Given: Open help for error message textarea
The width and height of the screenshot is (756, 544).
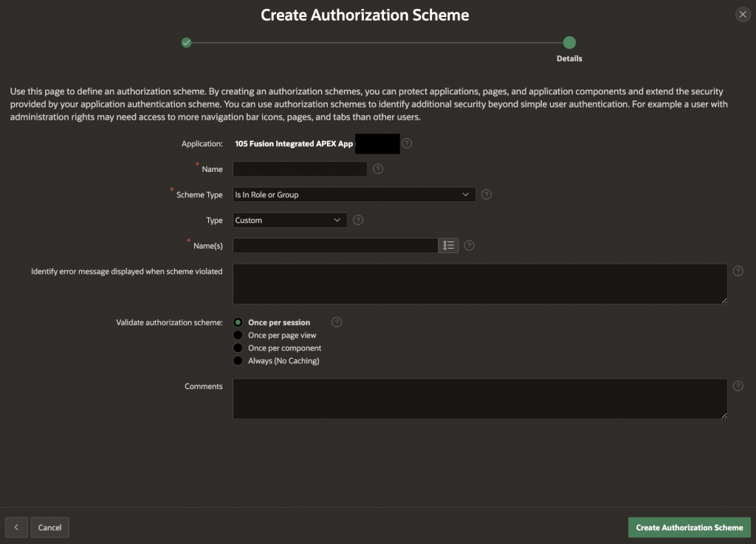Looking at the screenshot, I should click(738, 271).
